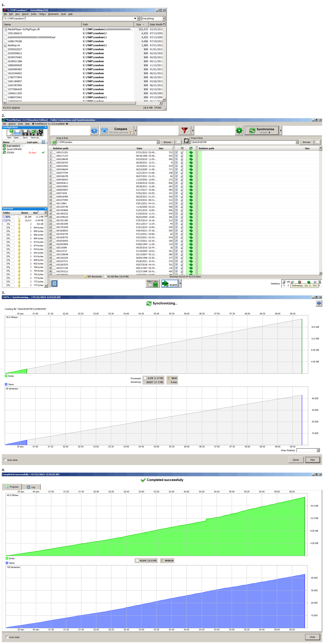
Task: Uncheck the row for 1000377344
Action: pos(177,173)
